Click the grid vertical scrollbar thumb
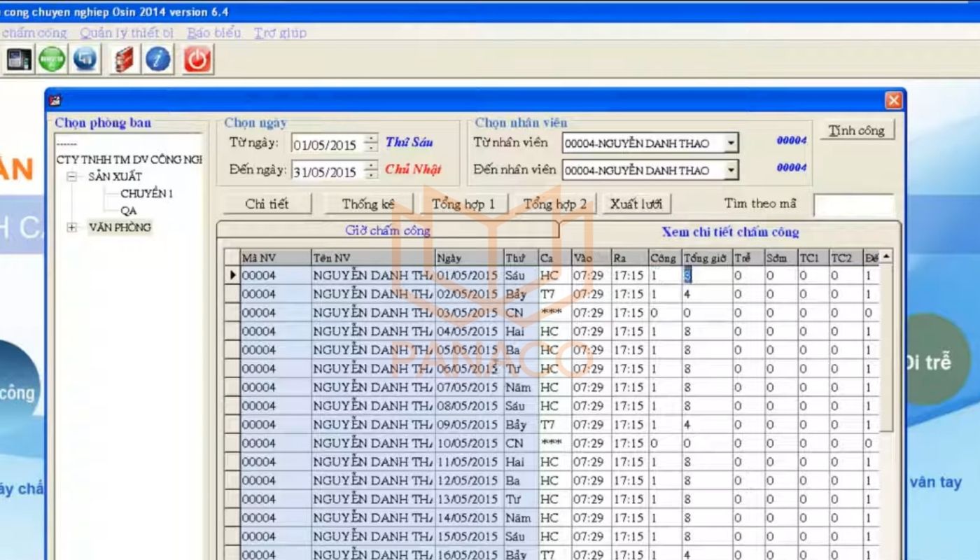 click(886, 347)
